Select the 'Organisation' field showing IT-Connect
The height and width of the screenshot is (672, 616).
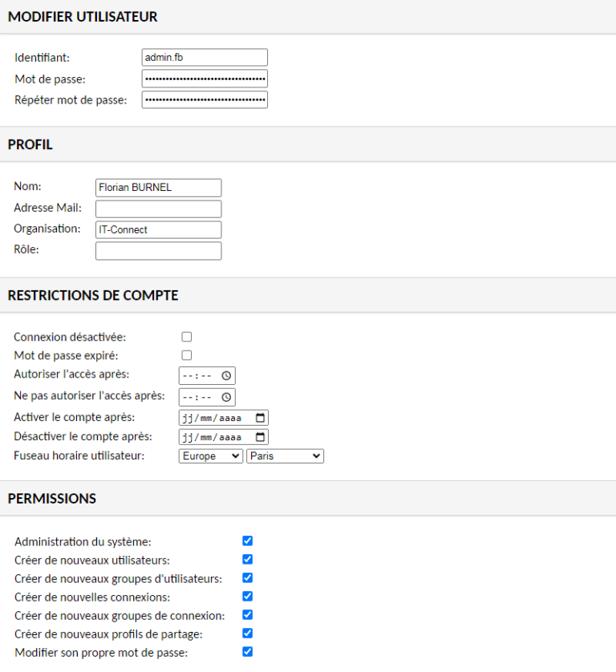[x=158, y=229]
